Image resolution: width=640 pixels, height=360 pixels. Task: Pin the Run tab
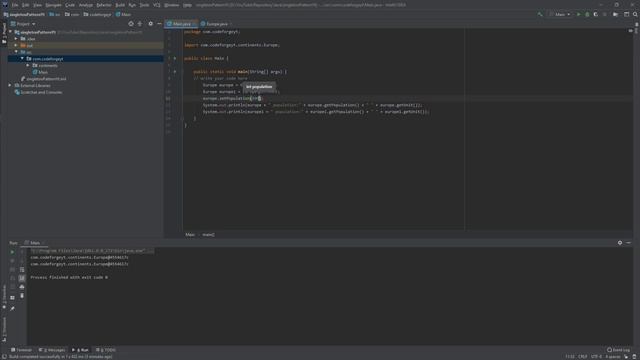click(12, 309)
